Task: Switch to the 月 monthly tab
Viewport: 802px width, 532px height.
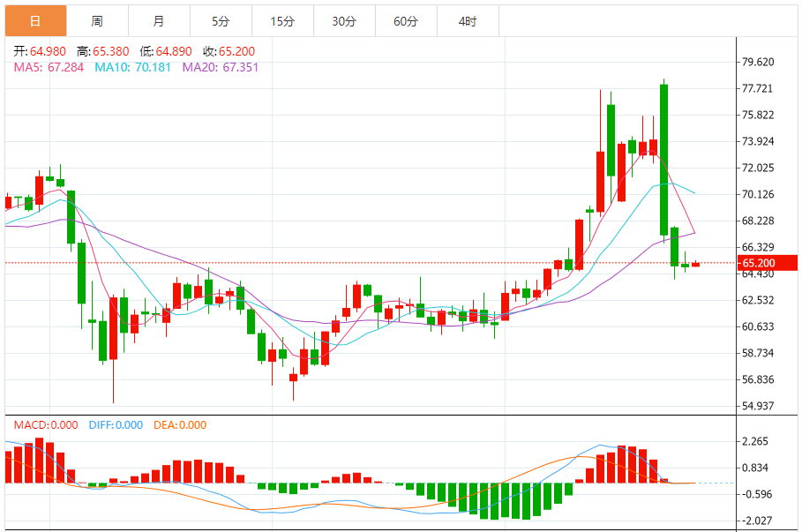Action: 159,21
